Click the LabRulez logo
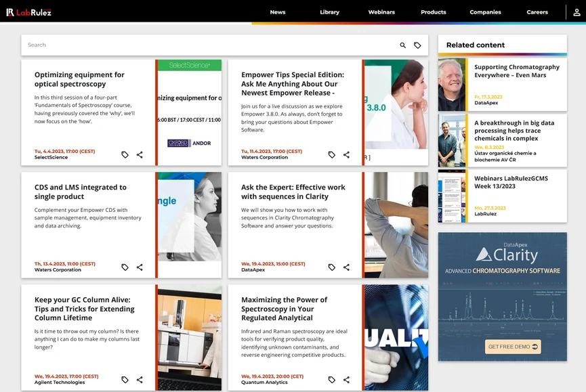The image size is (586, 392). point(28,12)
